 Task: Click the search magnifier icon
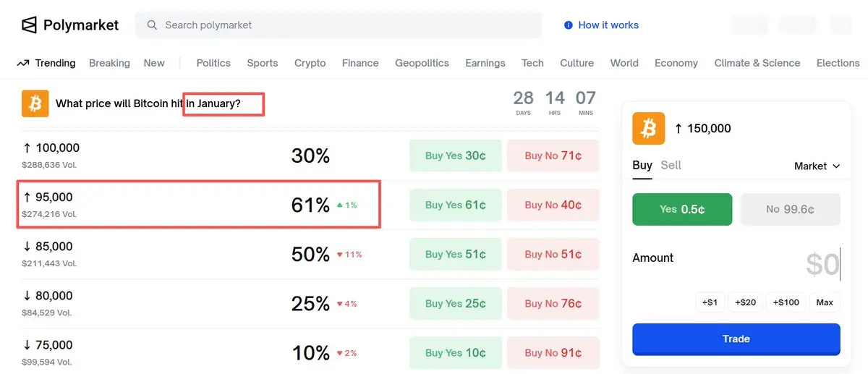tap(152, 25)
